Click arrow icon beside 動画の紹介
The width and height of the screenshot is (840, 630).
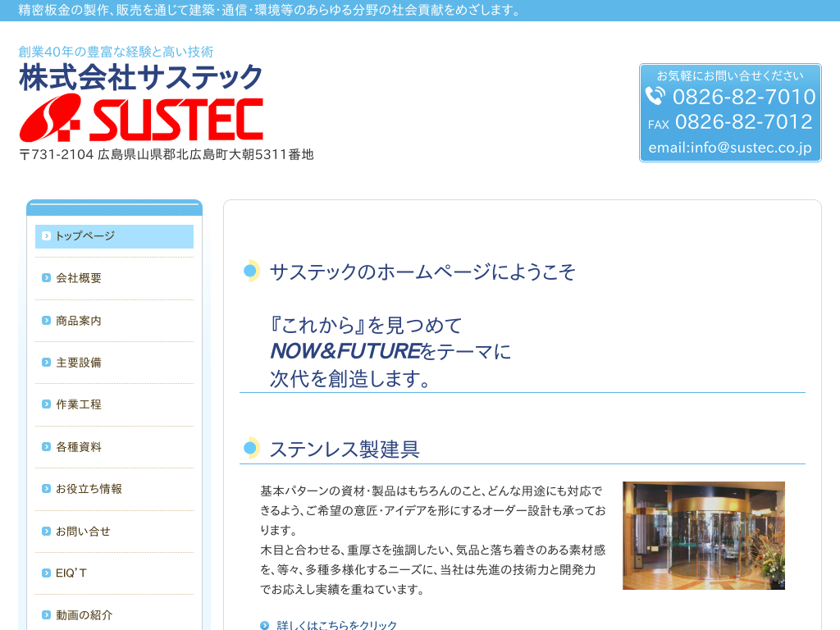point(46,615)
